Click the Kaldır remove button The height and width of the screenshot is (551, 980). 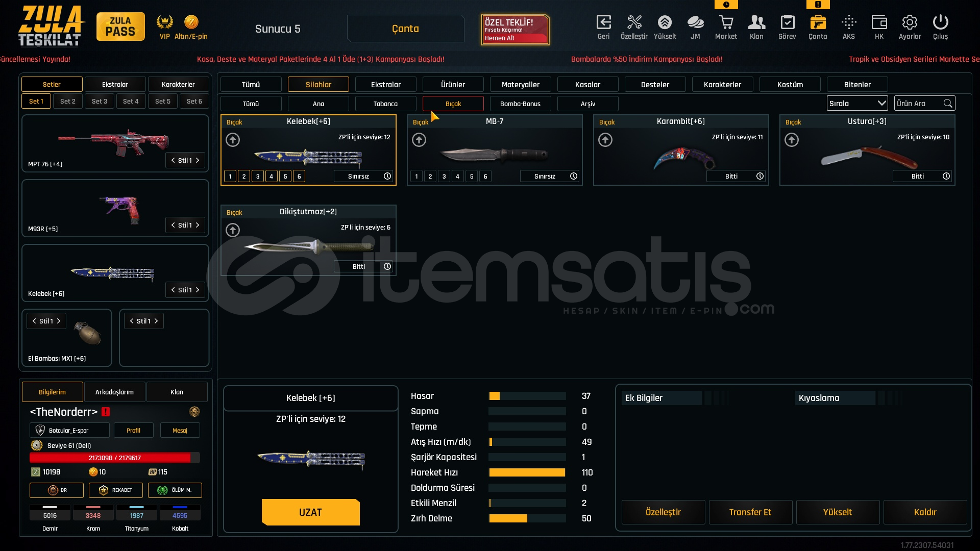tap(925, 512)
